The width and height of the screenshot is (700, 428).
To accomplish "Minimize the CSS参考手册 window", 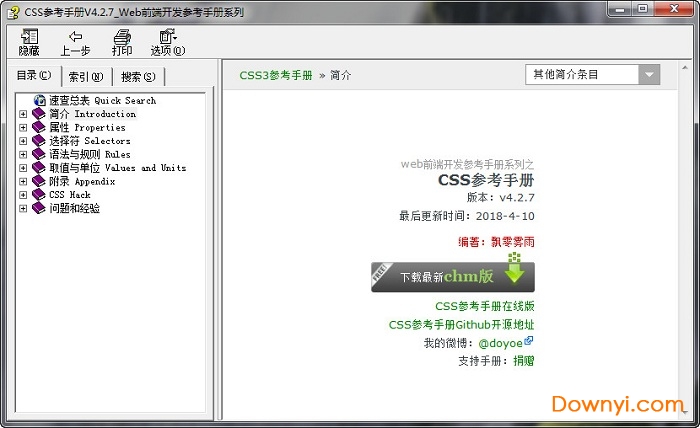I will [620, 9].
